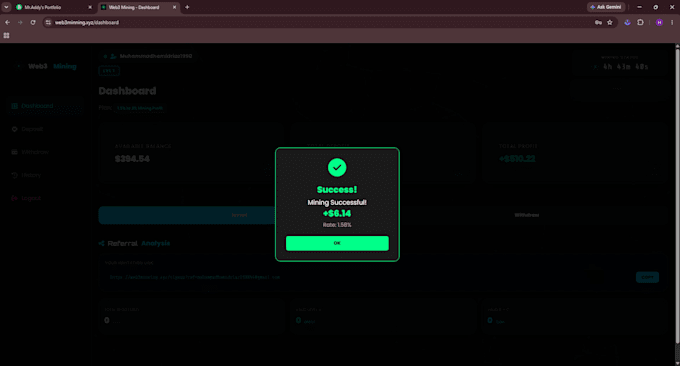Go forward to next page
Viewport: 680px width, 366px height.
tap(20, 23)
